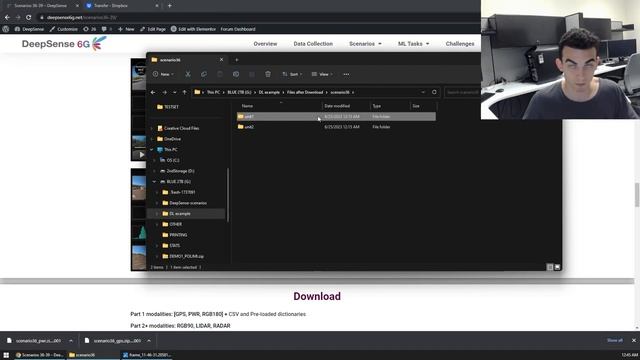The width and height of the screenshot is (640, 360).
Task: Click the Windows Start button
Action: [x=6, y=355]
